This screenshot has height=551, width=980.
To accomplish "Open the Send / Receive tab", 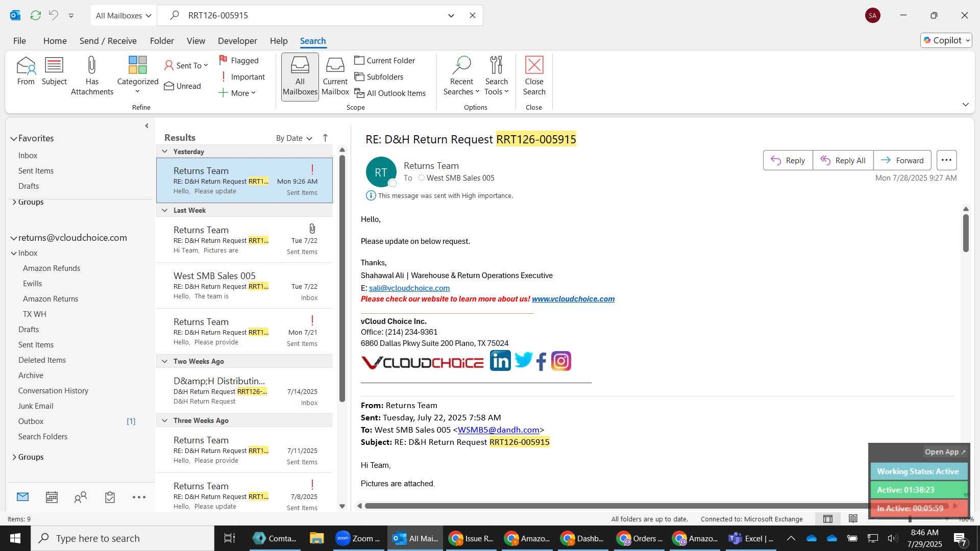I will tap(108, 41).
